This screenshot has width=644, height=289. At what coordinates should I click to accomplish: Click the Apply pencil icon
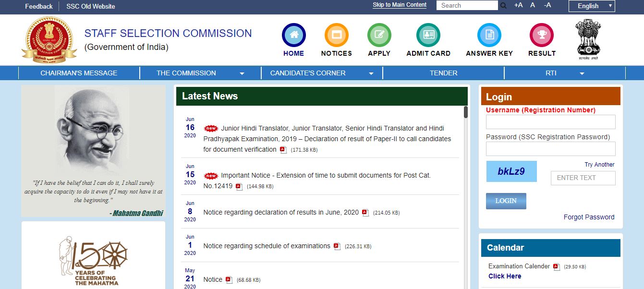(x=379, y=35)
